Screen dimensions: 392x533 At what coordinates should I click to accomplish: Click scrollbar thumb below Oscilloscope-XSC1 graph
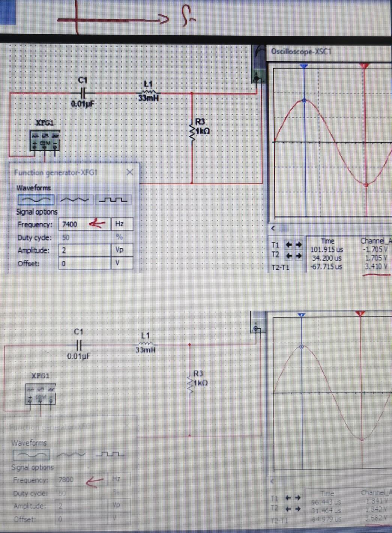284,228
